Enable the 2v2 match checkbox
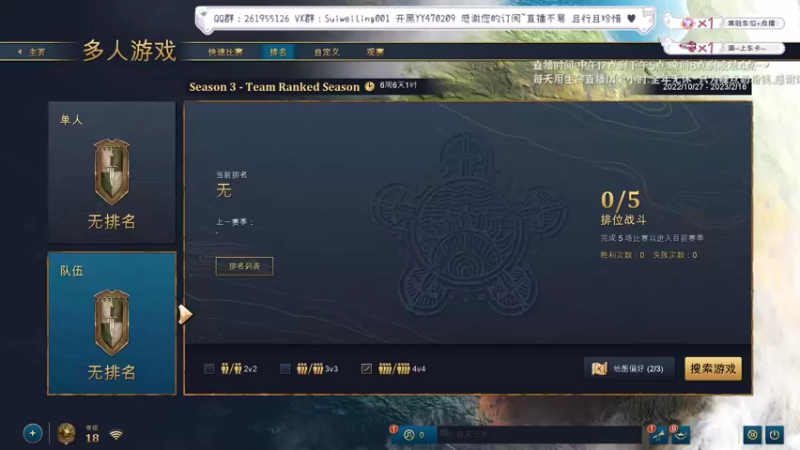Image resolution: width=800 pixels, height=450 pixels. (x=209, y=368)
